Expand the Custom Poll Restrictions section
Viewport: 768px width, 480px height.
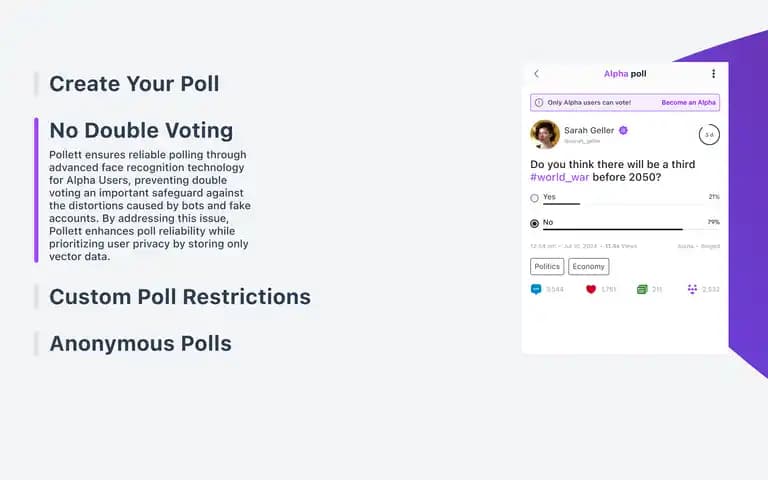coord(180,297)
